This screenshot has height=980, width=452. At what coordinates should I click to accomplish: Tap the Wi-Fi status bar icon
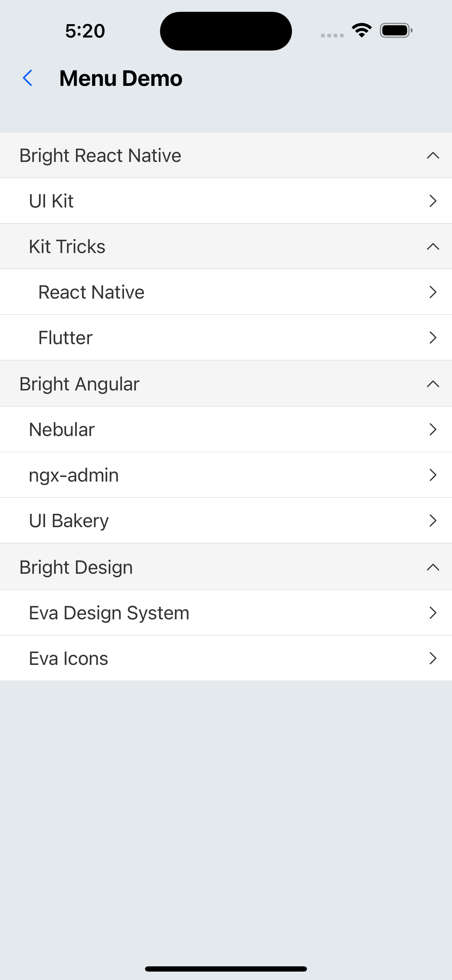pyautogui.click(x=362, y=30)
